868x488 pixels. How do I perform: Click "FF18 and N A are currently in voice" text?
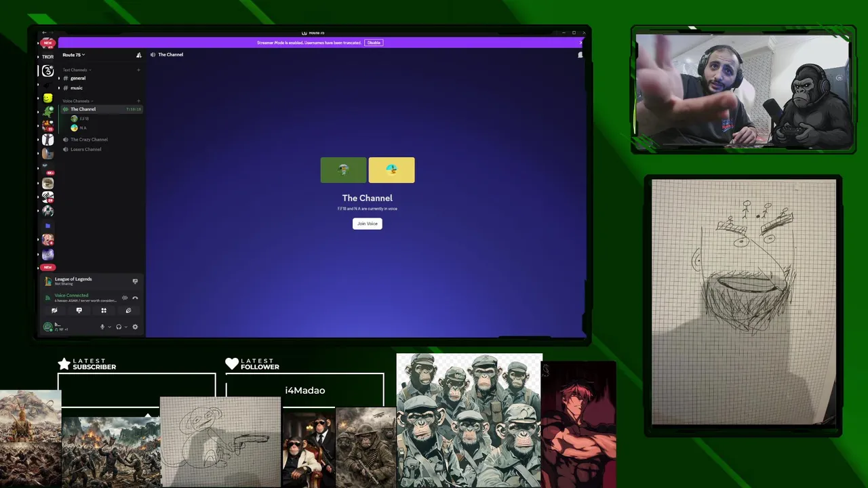point(368,209)
